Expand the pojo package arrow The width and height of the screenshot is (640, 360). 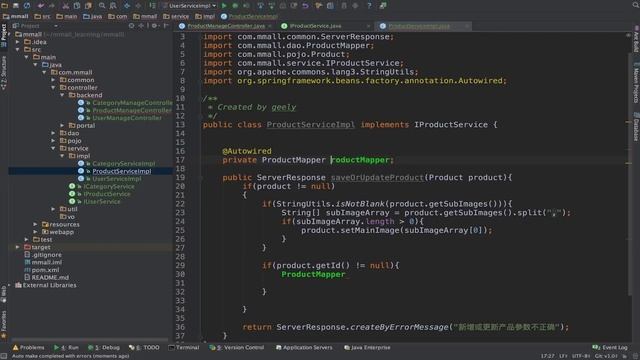53,140
